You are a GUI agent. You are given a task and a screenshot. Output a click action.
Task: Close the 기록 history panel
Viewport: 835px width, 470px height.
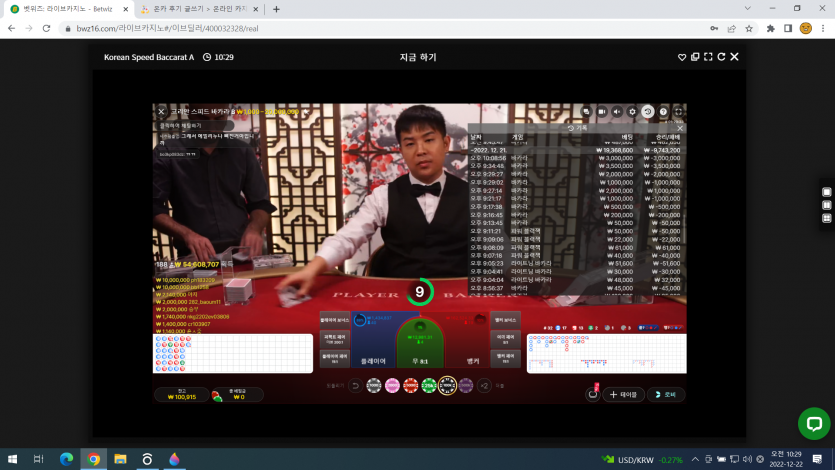pos(680,128)
